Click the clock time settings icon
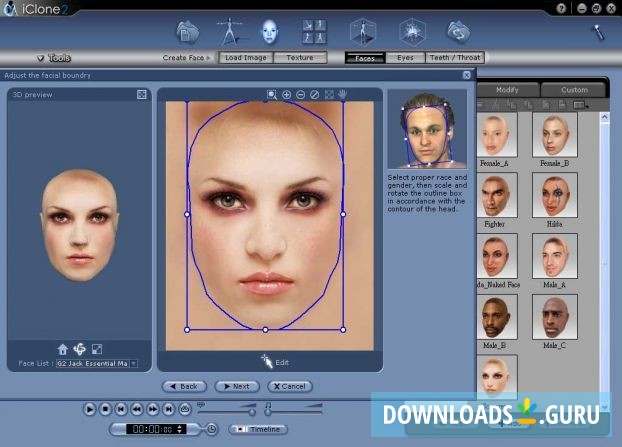Viewport: 622px width, 447px height. click(x=212, y=429)
